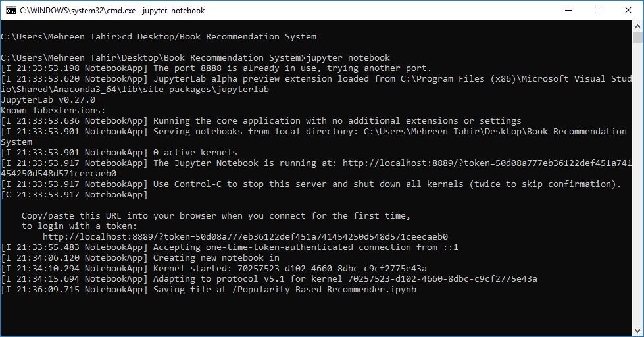Click the typed 'jupyter notebook' command

[348, 57]
